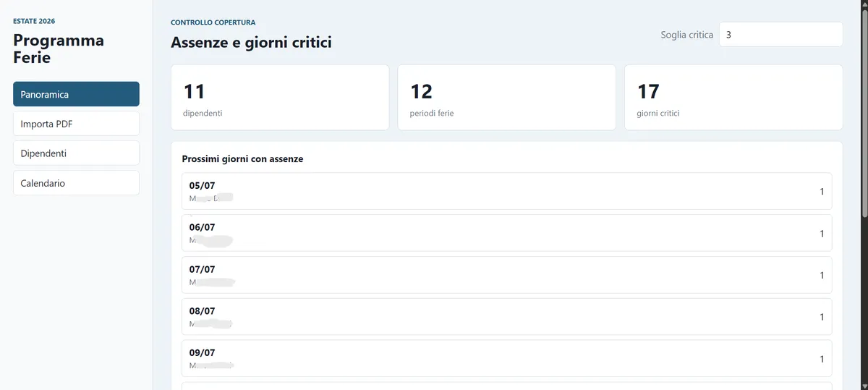Click the Programma Ferie title

click(x=59, y=48)
